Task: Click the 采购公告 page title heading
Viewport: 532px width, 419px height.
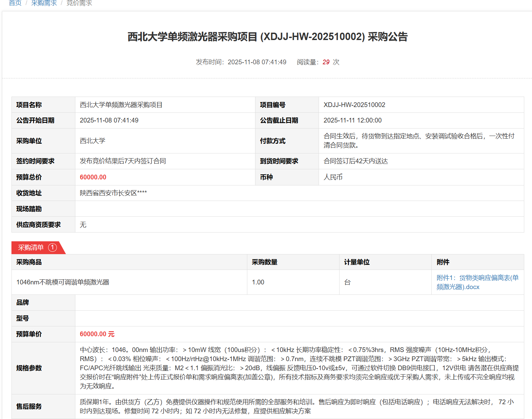Action: pyautogui.click(x=268, y=37)
